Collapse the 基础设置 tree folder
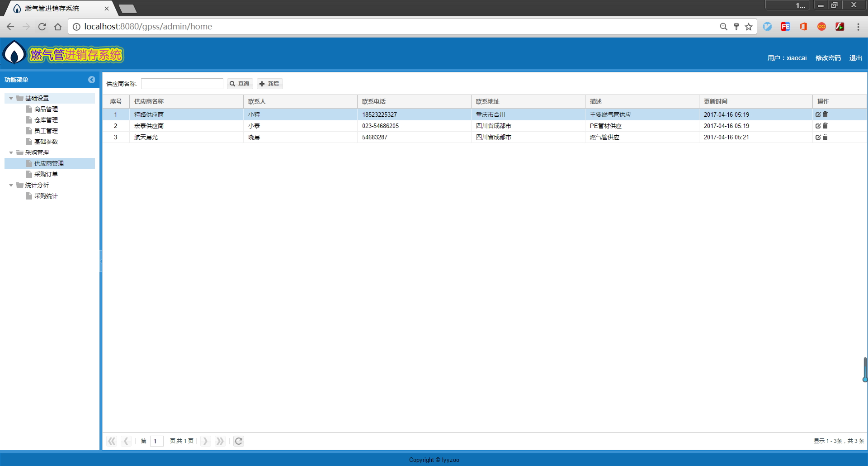Viewport: 868px width, 466px height. (x=11, y=98)
